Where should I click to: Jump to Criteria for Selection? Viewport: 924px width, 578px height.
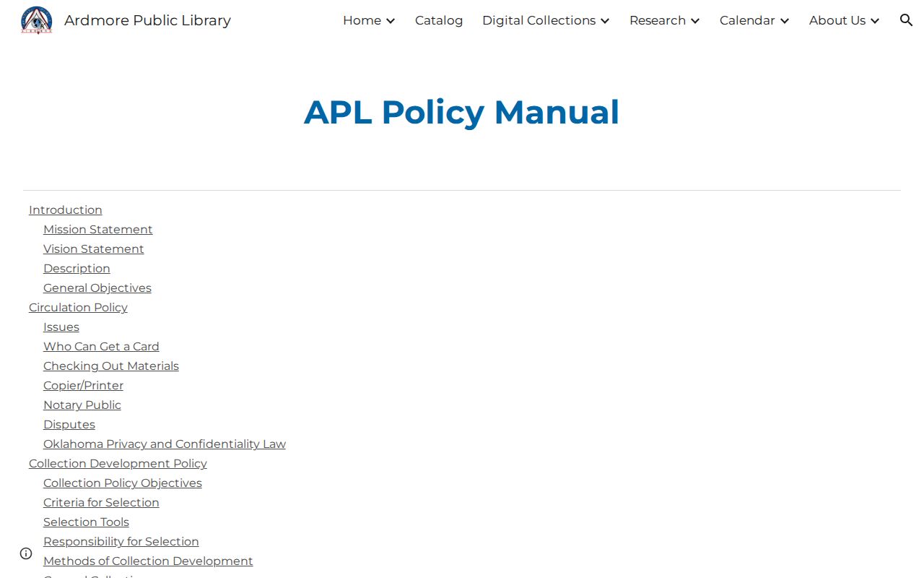coord(101,502)
